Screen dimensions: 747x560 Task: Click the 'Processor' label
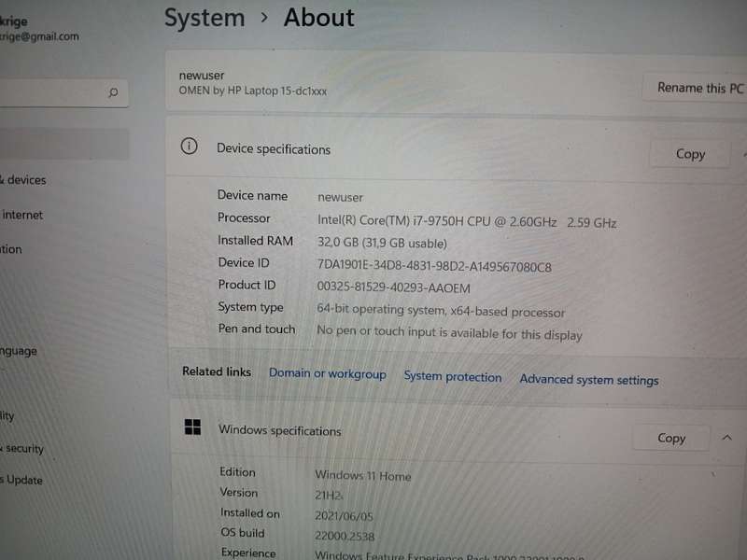click(x=244, y=217)
